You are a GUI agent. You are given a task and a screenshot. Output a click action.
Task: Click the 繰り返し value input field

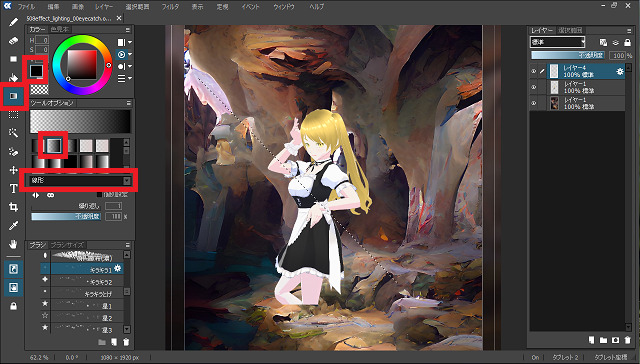[x=113, y=206]
